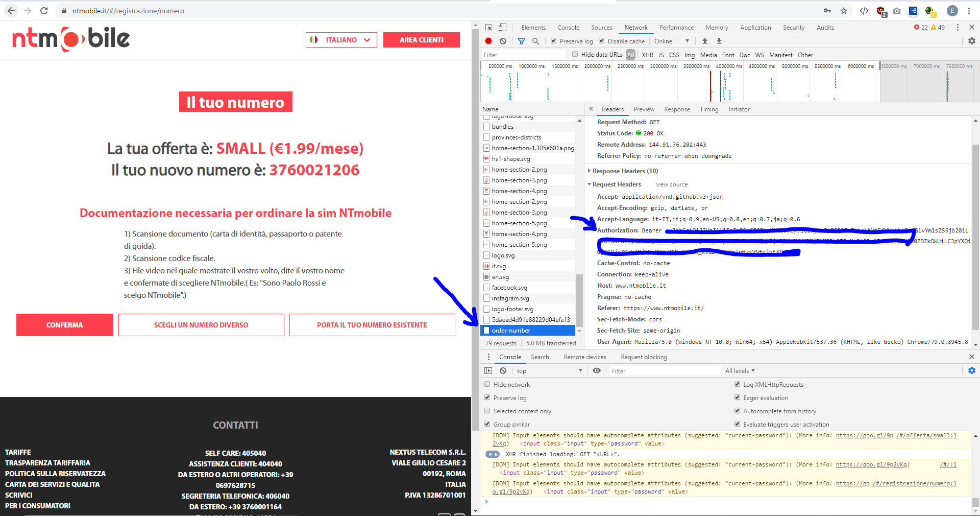The height and width of the screenshot is (516, 980).
Task: Close the bottom console drawer
Action: coord(971,357)
